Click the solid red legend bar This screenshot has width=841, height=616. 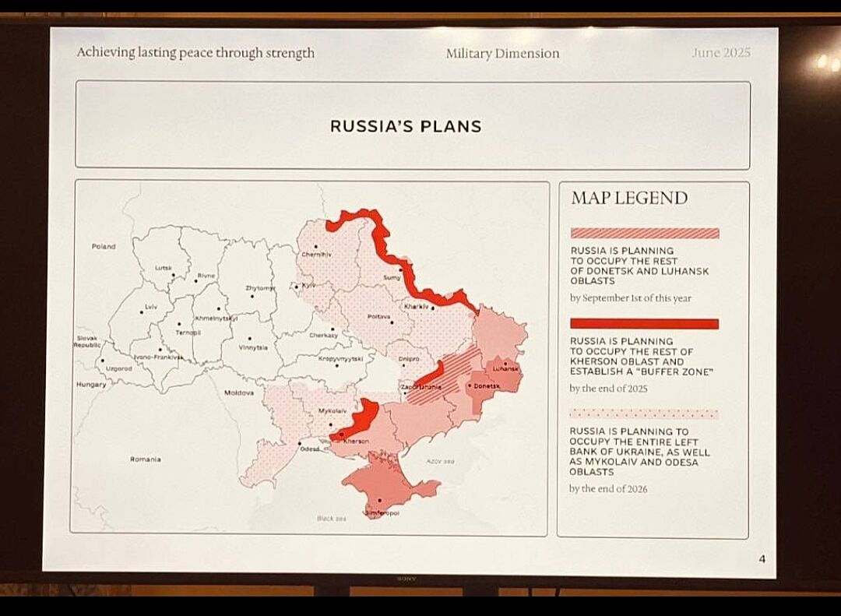644,324
